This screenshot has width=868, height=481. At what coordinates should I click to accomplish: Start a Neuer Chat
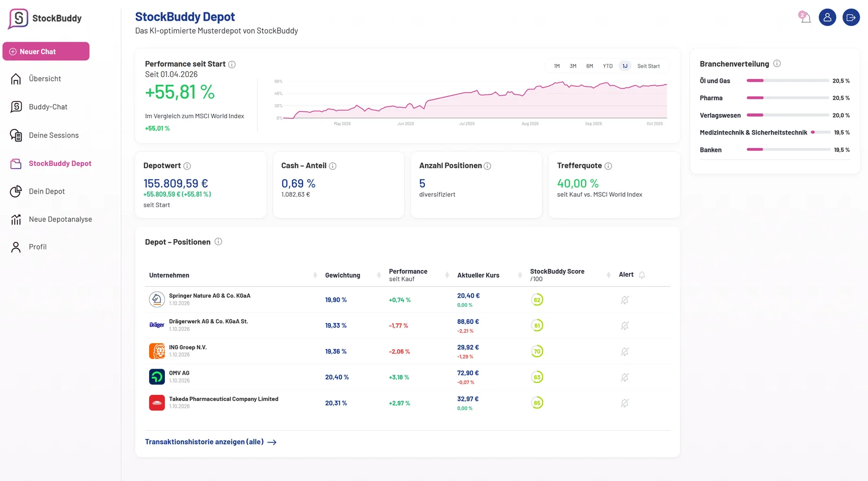point(46,52)
